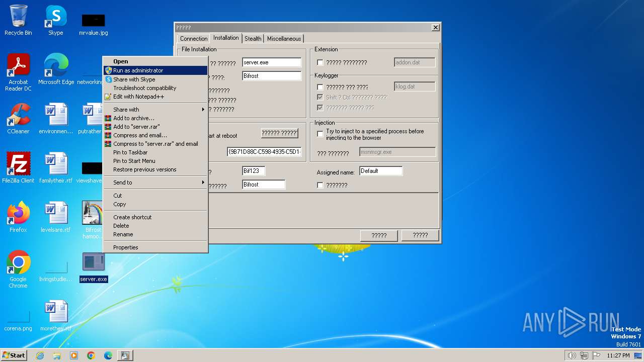
Task: Choose Open in context menu
Action: point(155,61)
